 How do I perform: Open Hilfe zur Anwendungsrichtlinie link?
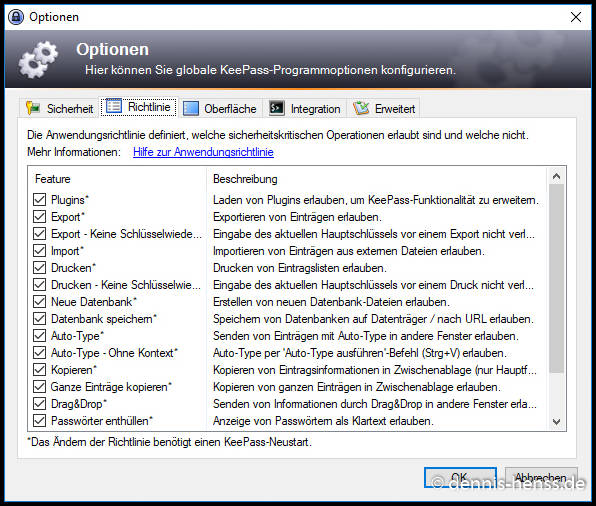pos(203,152)
